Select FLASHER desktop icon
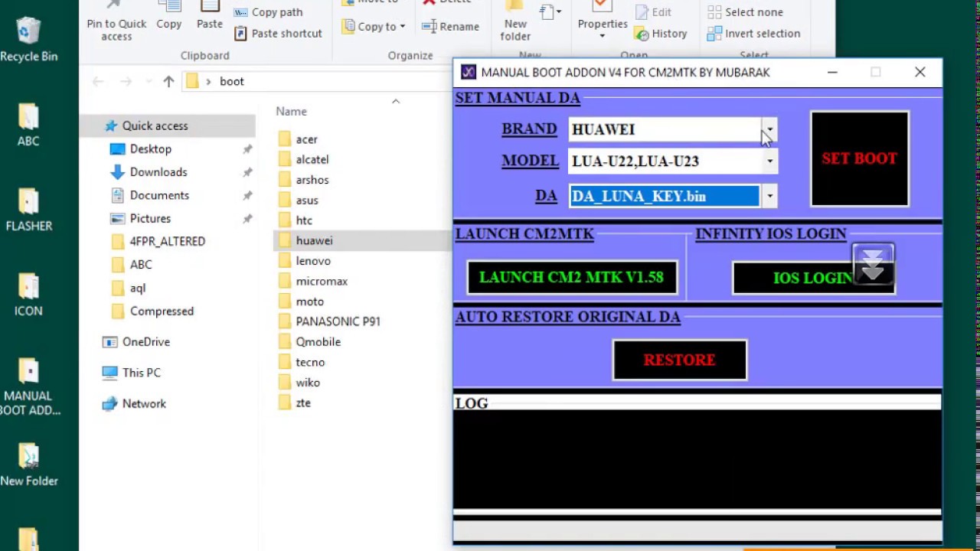 tap(29, 210)
